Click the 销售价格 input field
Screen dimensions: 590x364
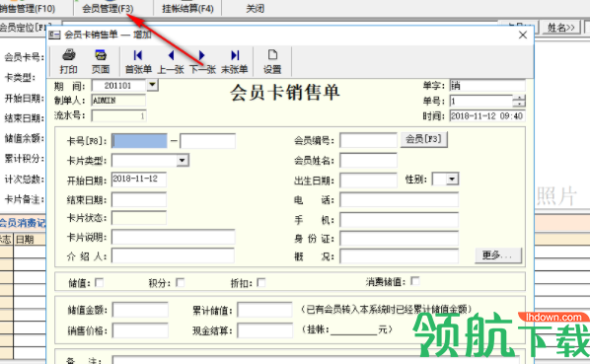(140, 330)
